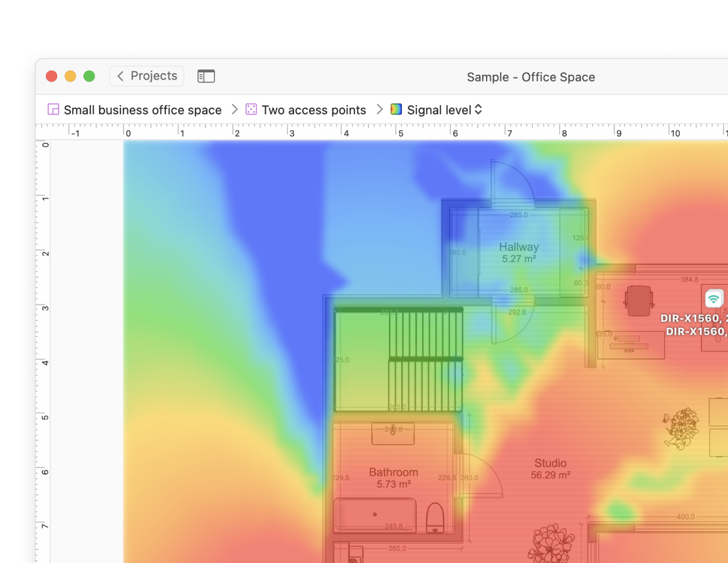This screenshot has width=728, height=563.
Task: Select Two access points breadcrumb
Action: (314, 110)
